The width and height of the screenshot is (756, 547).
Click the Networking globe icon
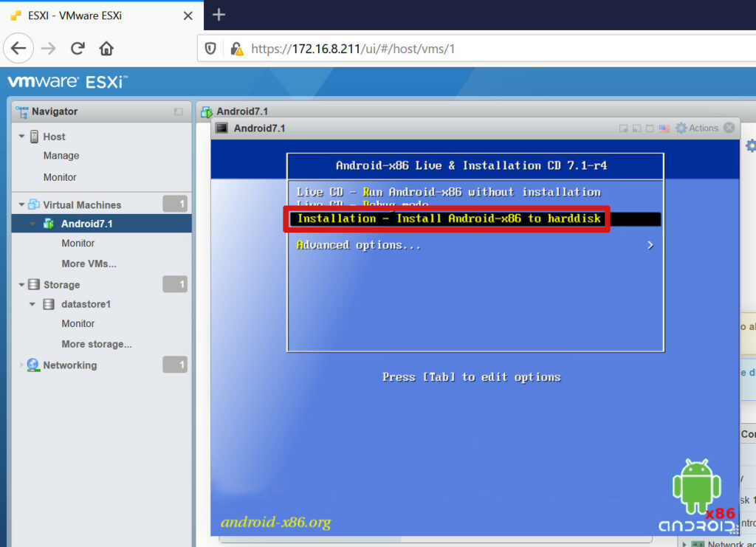(33, 365)
